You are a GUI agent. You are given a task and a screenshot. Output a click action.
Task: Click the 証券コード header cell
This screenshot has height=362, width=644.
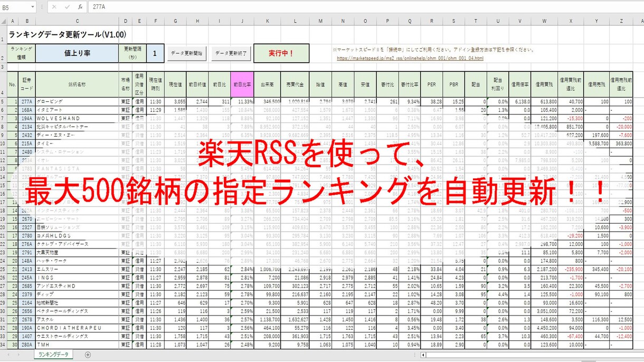pyautogui.click(x=27, y=83)
